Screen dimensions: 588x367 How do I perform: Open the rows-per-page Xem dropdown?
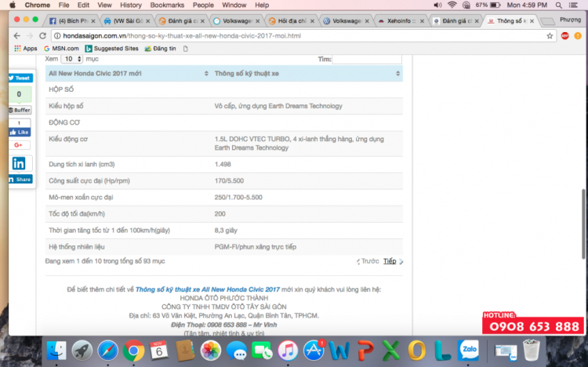click(71, 59)
